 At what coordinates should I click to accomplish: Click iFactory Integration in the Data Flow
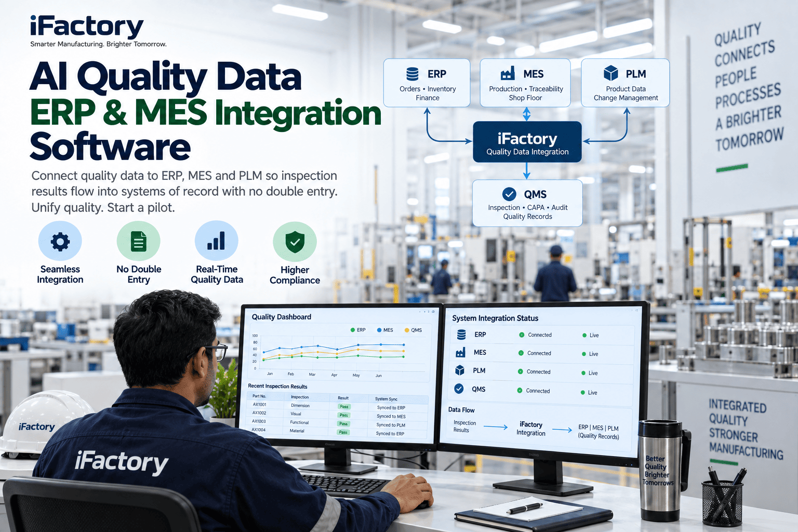pyautogui.click(x=531, y=429)
